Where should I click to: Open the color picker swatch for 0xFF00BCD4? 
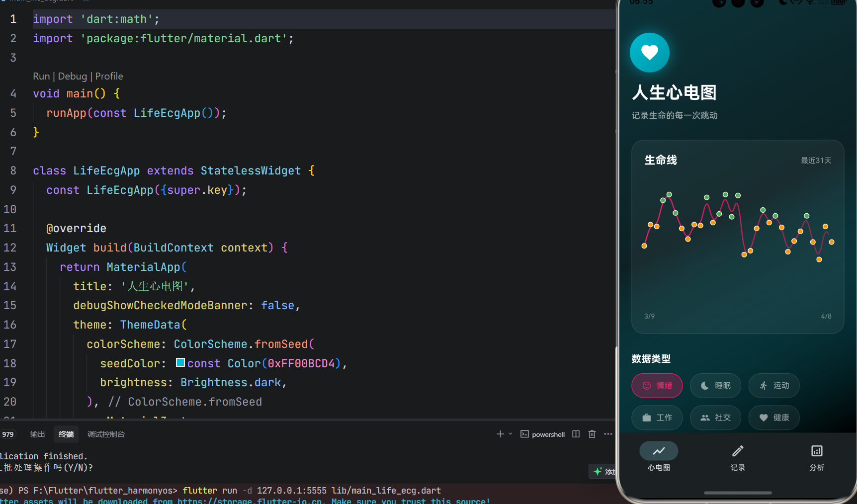tap(180, 363)
